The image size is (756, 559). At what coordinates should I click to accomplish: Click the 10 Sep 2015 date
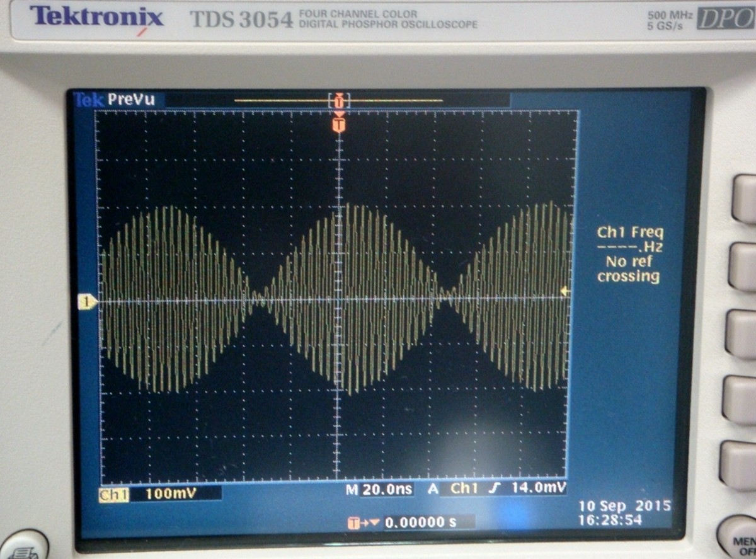[x=624, y=506]
